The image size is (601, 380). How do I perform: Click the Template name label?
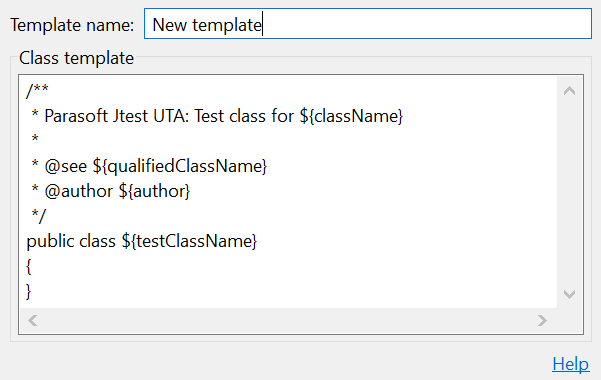(72, 25)
